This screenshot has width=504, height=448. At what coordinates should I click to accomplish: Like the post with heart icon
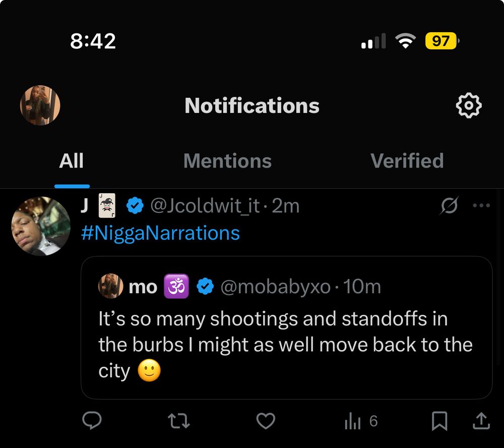pyautogui.click(x=266, y=421)
